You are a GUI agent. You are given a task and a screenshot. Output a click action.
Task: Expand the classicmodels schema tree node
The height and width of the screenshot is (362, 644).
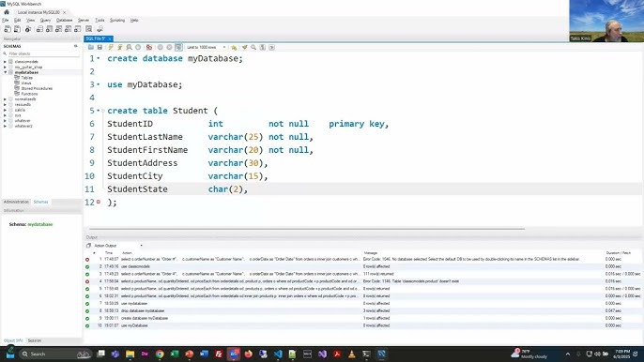[5, 62]
